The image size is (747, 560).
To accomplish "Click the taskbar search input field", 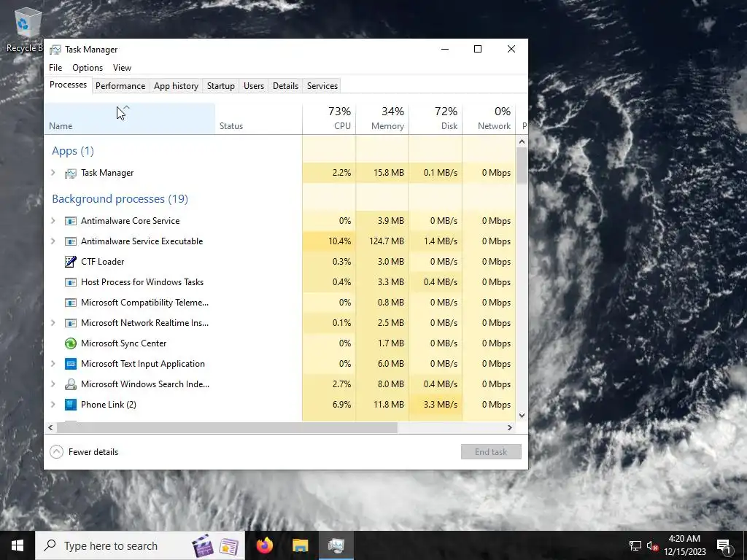I will [140, 545].
